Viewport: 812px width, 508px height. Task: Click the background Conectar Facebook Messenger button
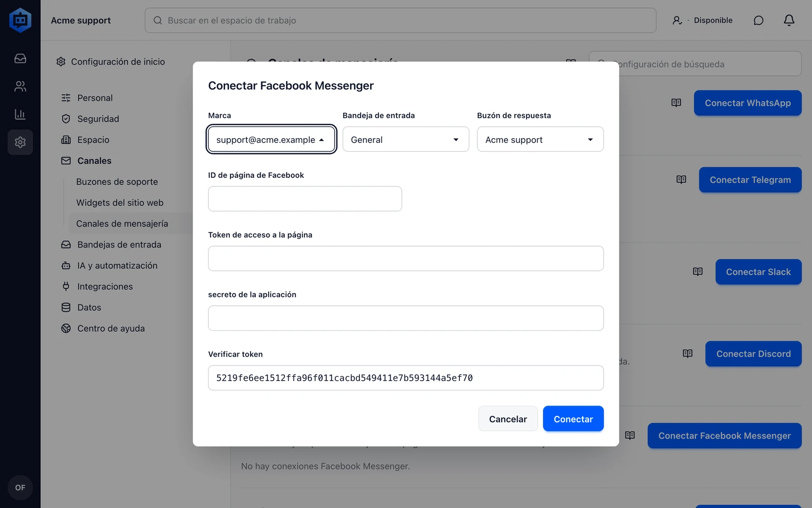[724, 436]
